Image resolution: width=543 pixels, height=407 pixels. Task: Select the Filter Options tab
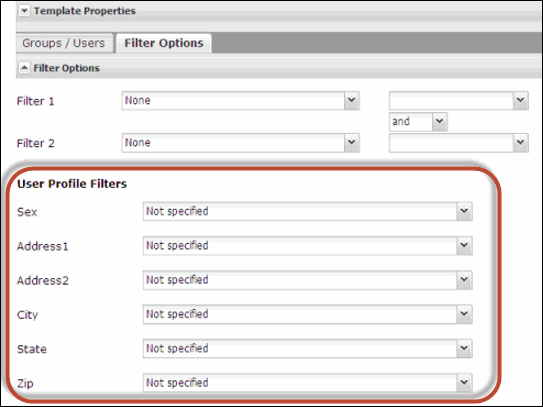tap(164, 43)
